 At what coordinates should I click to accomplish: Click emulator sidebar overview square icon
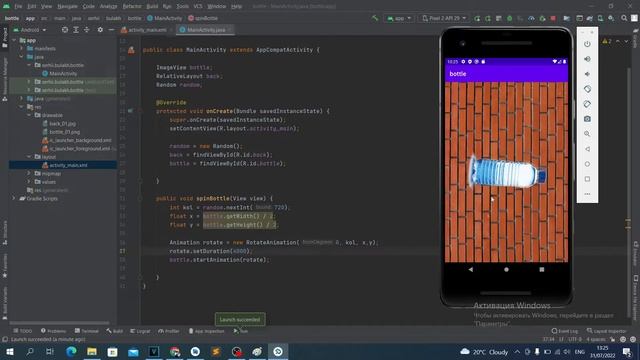pos(587,179)
